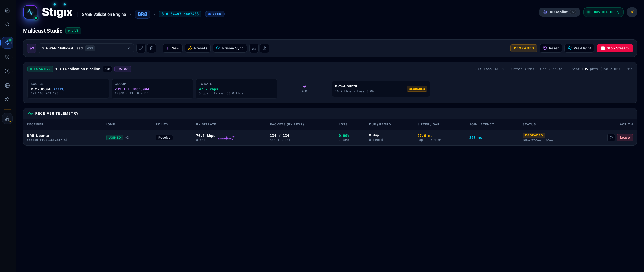Click the source DC1-Ubuntu name
This screenshot has width=644, height=272.
pos(41,89)
